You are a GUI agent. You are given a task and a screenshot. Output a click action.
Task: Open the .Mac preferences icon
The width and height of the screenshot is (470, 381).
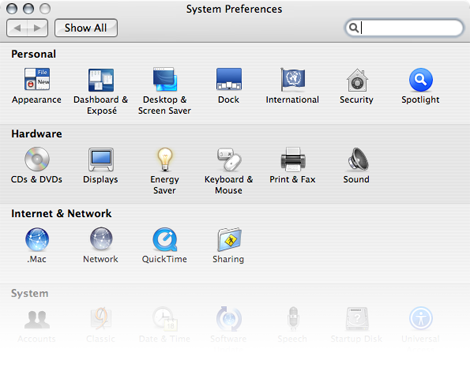pyautogui.click(x=37, y=239)
